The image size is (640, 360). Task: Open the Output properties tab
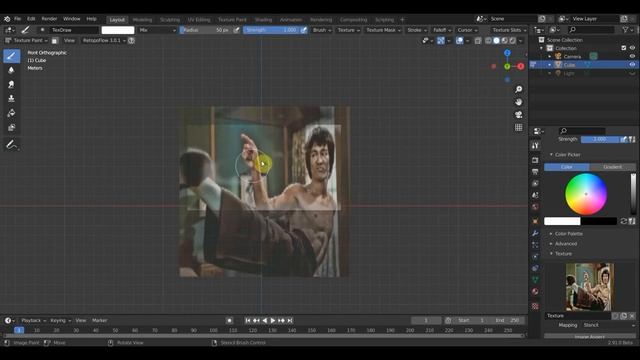pos(535,172)
